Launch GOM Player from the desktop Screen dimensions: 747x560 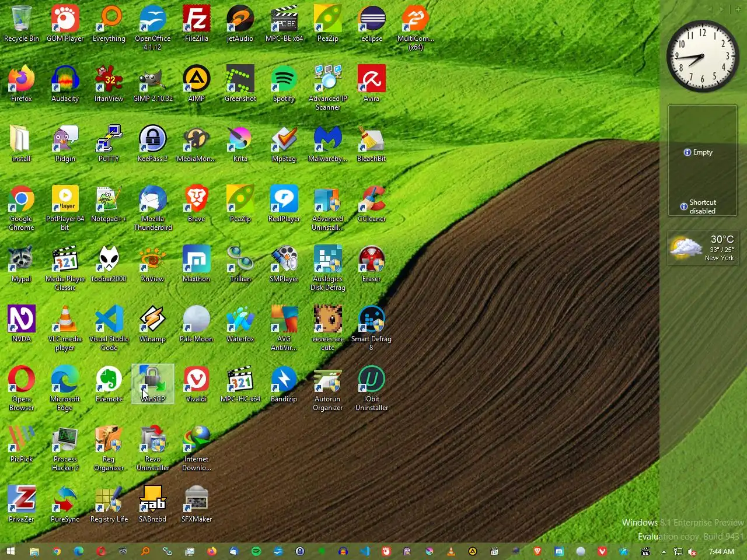click(65, 24)
